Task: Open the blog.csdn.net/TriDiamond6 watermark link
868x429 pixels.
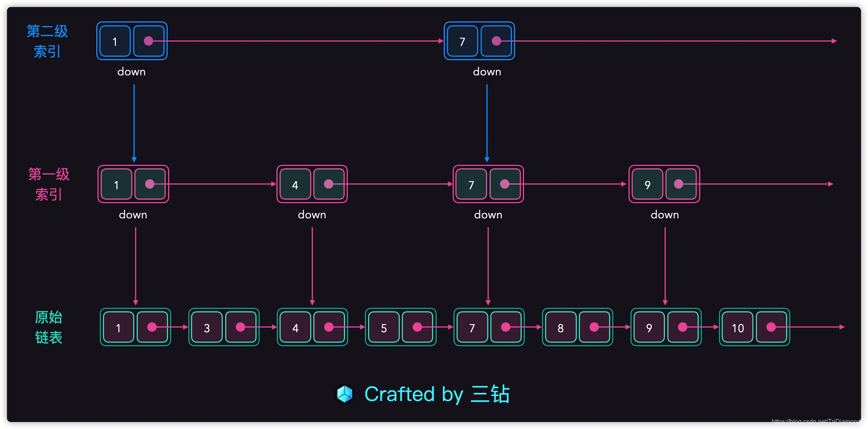Action: (x=818, y=422)
